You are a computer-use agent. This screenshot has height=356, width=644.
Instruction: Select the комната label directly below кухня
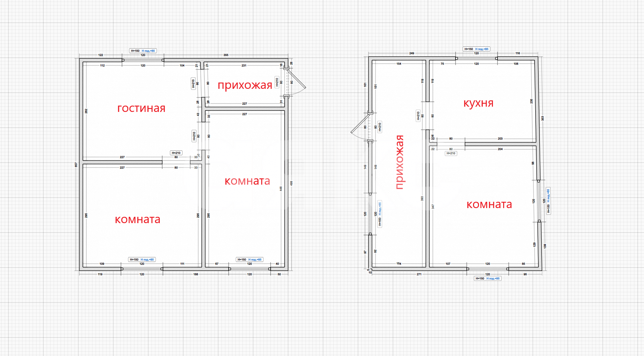coord(489,204)
